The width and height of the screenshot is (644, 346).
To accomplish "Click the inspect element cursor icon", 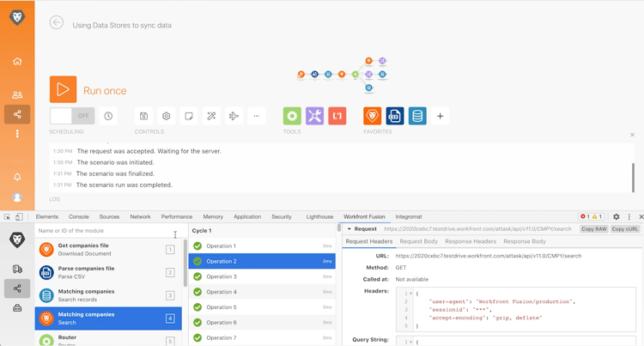I will click(x=7, y=216).
